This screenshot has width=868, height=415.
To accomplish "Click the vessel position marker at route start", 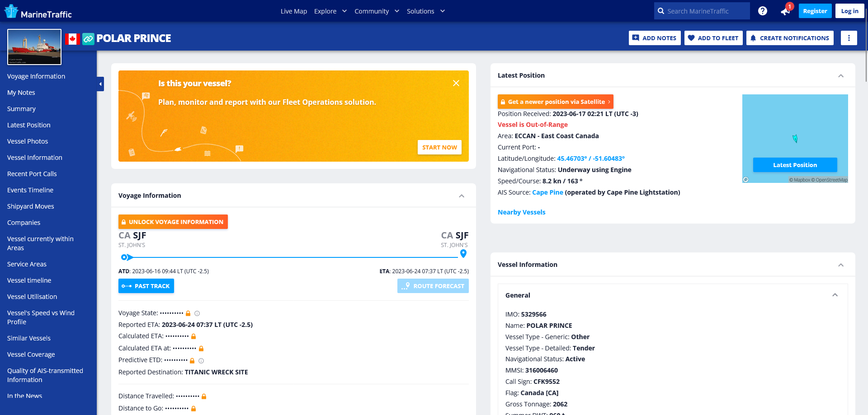I will (127, 257).
